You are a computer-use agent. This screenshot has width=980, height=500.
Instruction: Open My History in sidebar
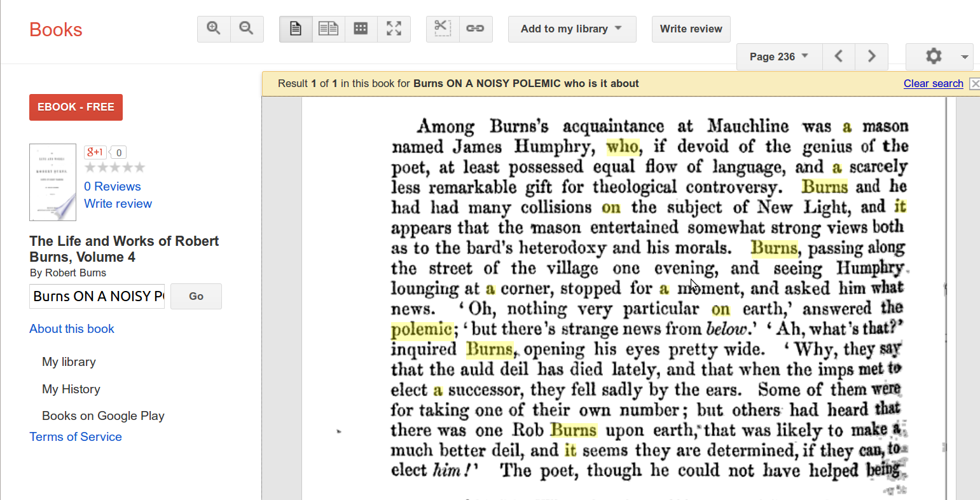[71, 389]
